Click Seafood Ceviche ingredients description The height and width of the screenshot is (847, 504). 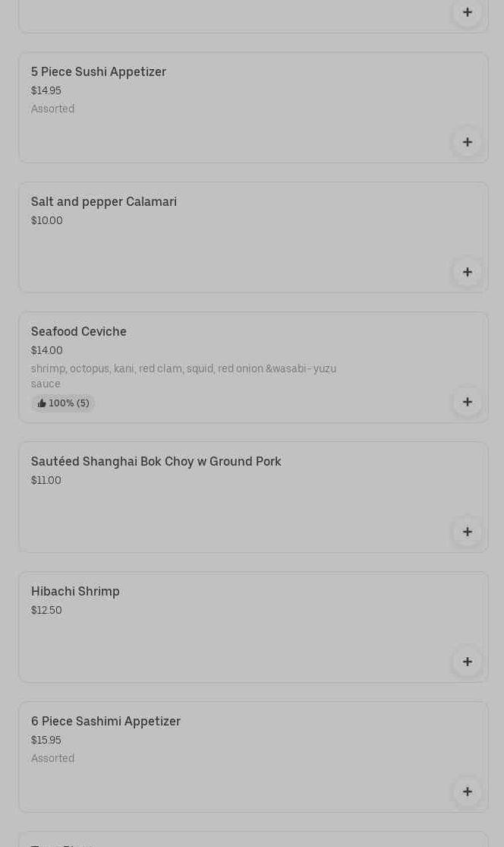(183, 376)
